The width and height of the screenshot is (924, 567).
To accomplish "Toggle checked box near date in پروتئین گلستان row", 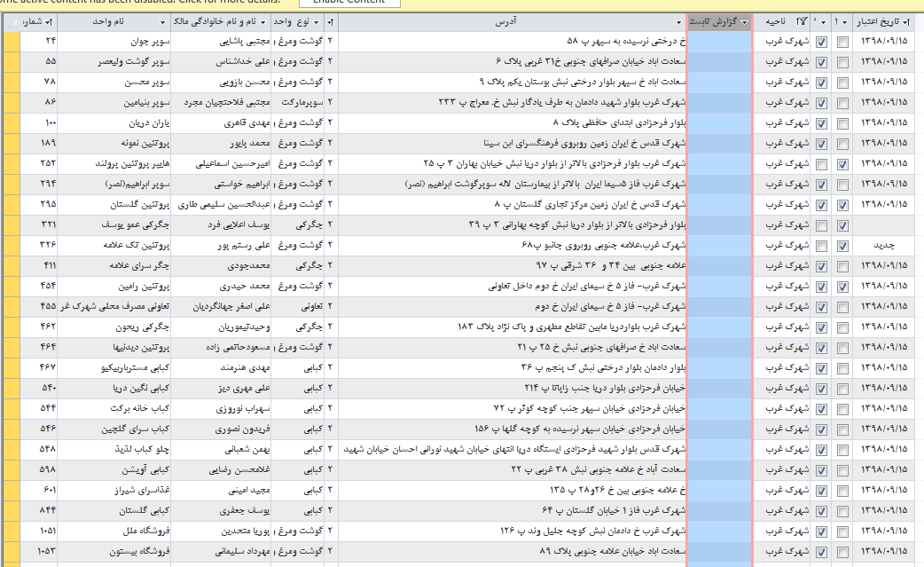I will [x=842, y=205].
